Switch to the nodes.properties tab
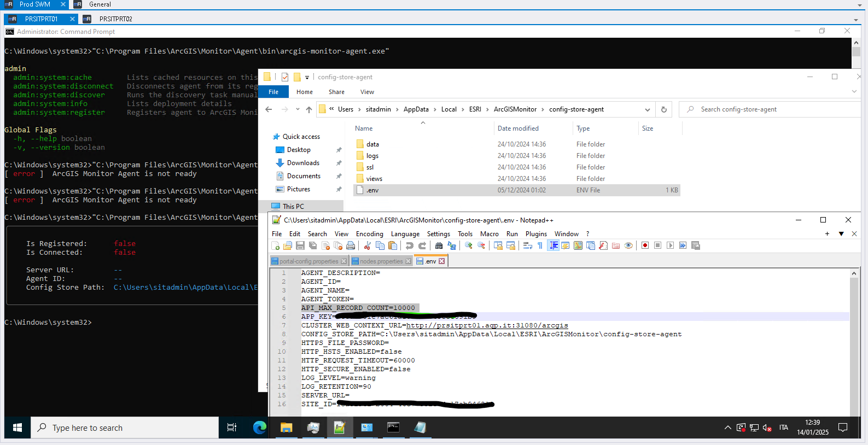This screenshot has height=445, width=868. tap(381, 261)
